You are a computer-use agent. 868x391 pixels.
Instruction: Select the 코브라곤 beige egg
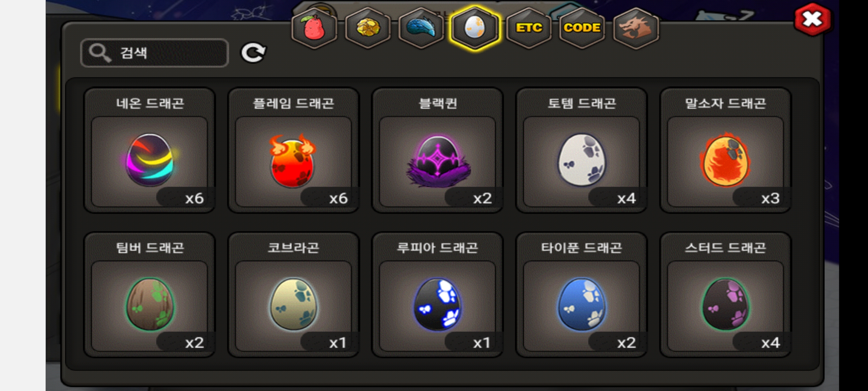(x=293, y=295)
